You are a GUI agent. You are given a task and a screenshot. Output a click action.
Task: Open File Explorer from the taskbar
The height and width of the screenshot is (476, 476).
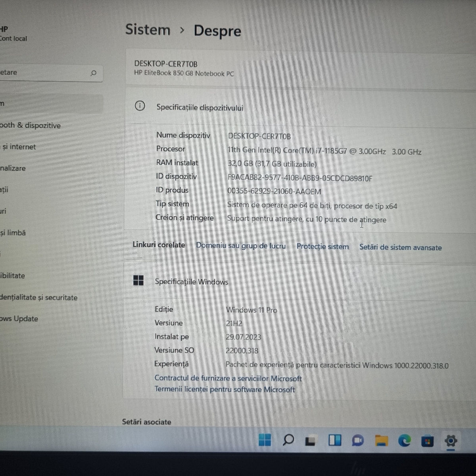pyautogui.click(x=381, y=440)
